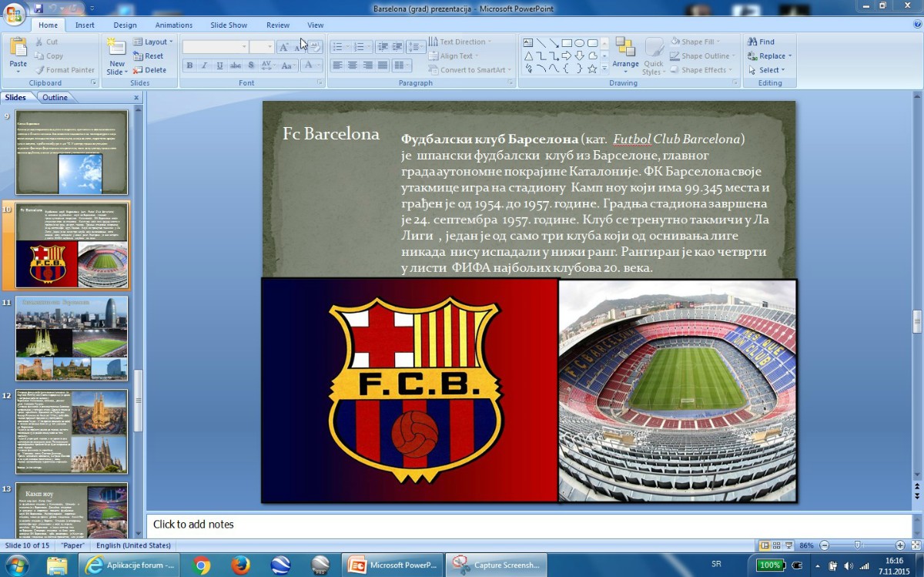Viewport: 924px width, 577px height.
Task: Select the Text Box shape in shapes gallery
Action: [528, 43]
